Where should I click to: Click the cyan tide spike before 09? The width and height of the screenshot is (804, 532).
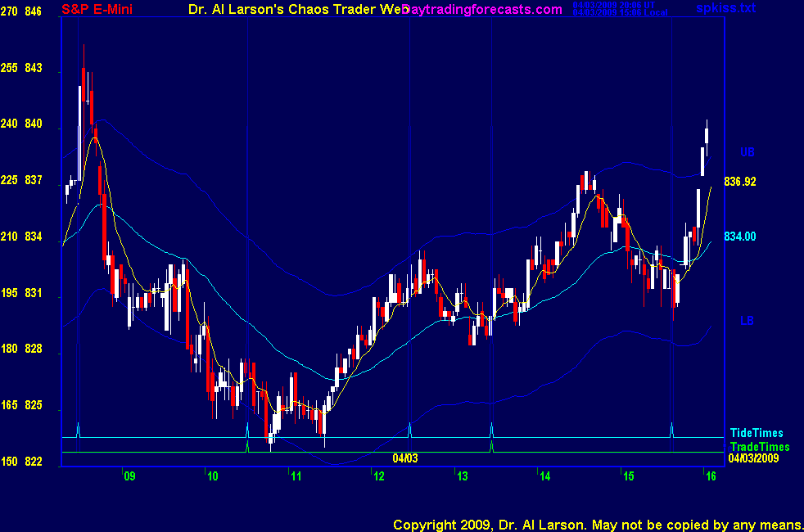coord(78,429)
